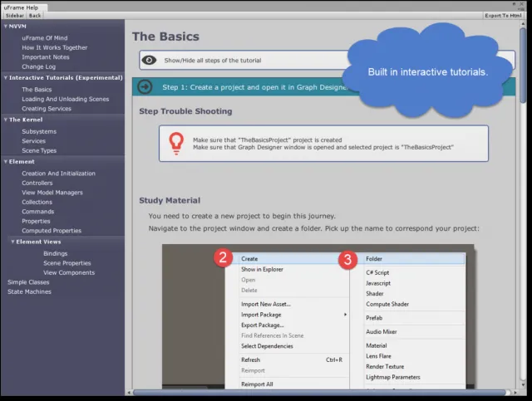The image size is (532, 401).
Task: Click the Import Package submenu arrow
Action: click(345, 315)
